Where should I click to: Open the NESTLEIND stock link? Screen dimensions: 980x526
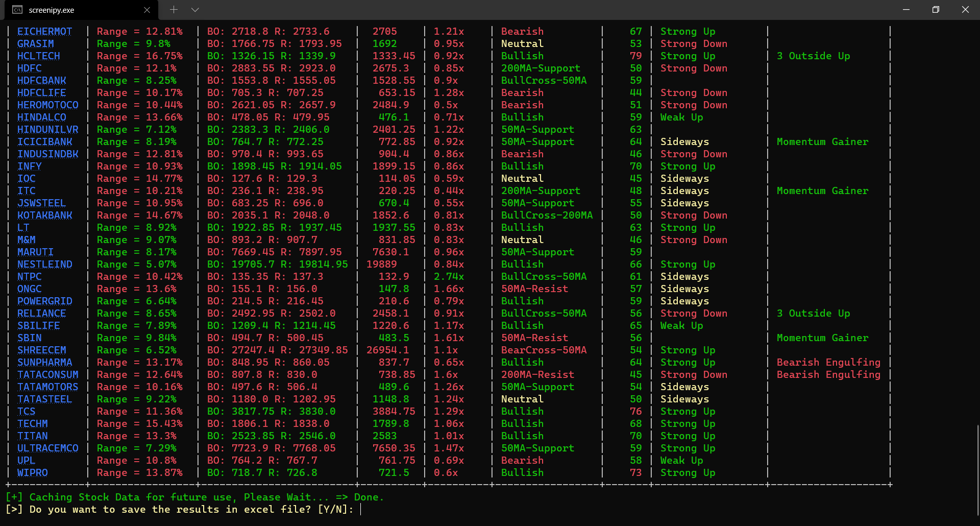pos(45,265)
